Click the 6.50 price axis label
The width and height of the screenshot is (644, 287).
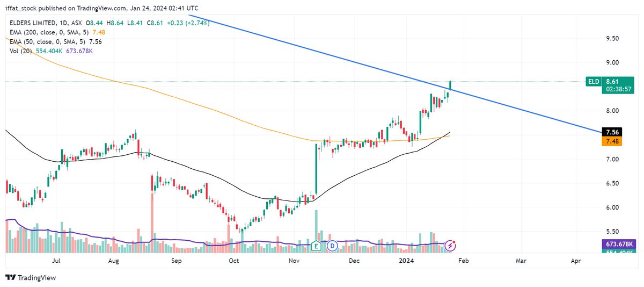click(x=613, y=183)
